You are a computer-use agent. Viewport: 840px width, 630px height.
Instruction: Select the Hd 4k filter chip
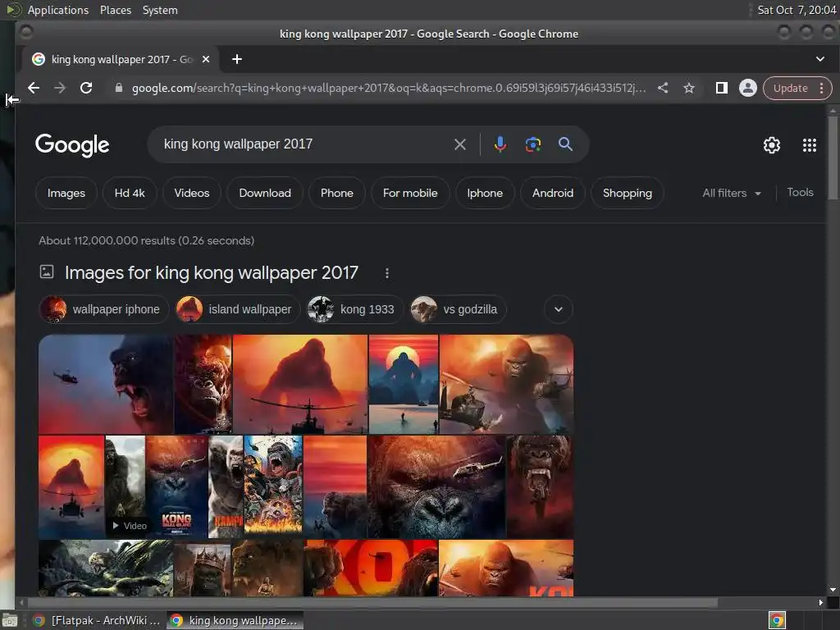(130, 193)
